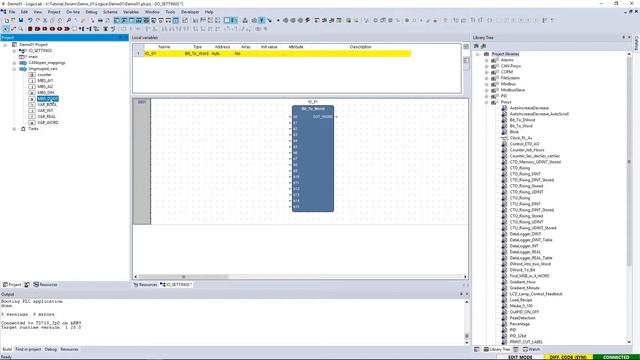Select VAR_REAL variable in project tree
The width and height of the screenshot is (640, 360).
click(x=47, y=117)
